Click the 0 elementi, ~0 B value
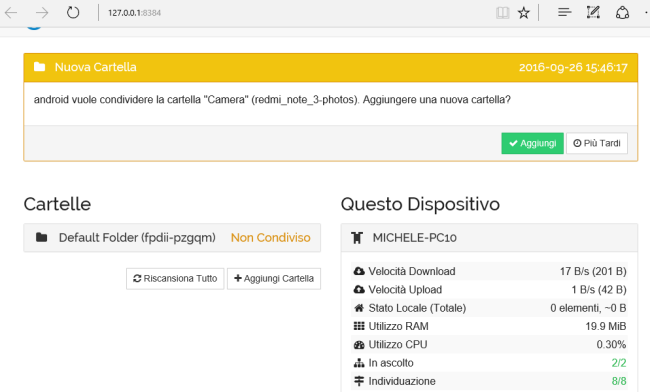Viewport: 650px width, 392px height. click(x=588, y=308)
